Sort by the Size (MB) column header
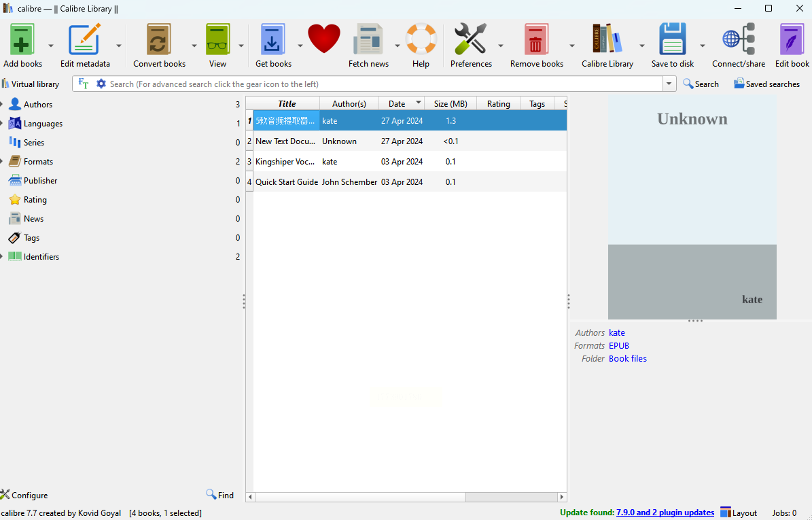Viewport: 812px width, 520px height. click(451, 103)
